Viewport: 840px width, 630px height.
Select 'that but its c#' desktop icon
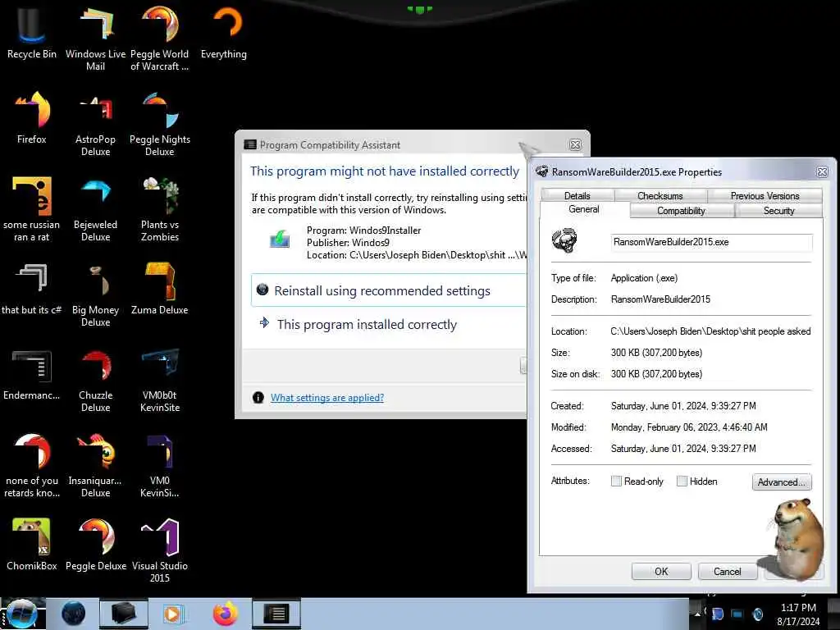point(32,289)
